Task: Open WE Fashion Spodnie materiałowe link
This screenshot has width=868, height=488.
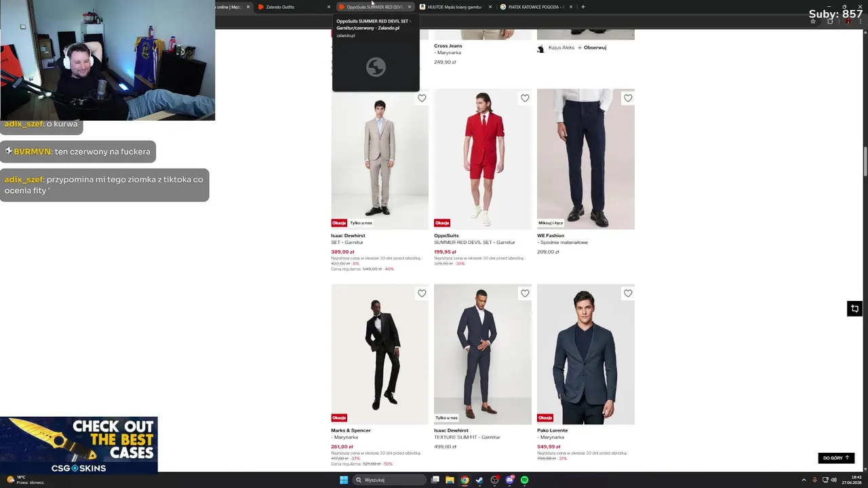Action: [x=563, y=239]
